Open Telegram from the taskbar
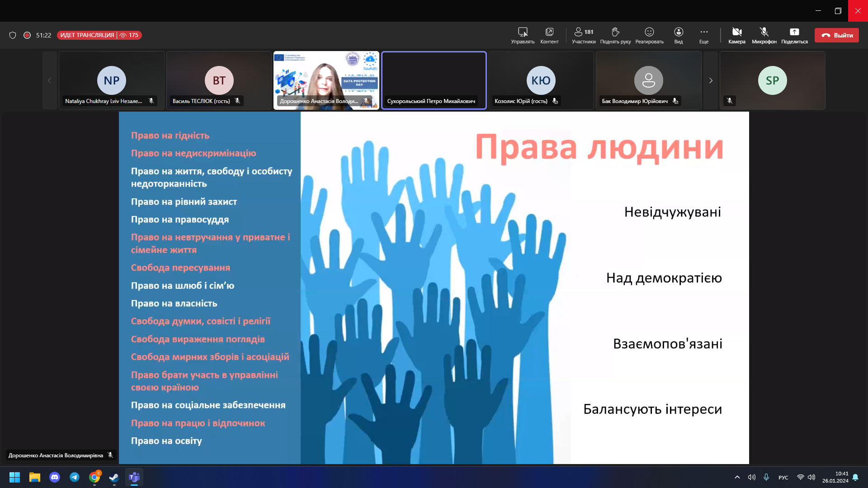The height and width of the screenshot is (488, 868). [x=75, y=477]
